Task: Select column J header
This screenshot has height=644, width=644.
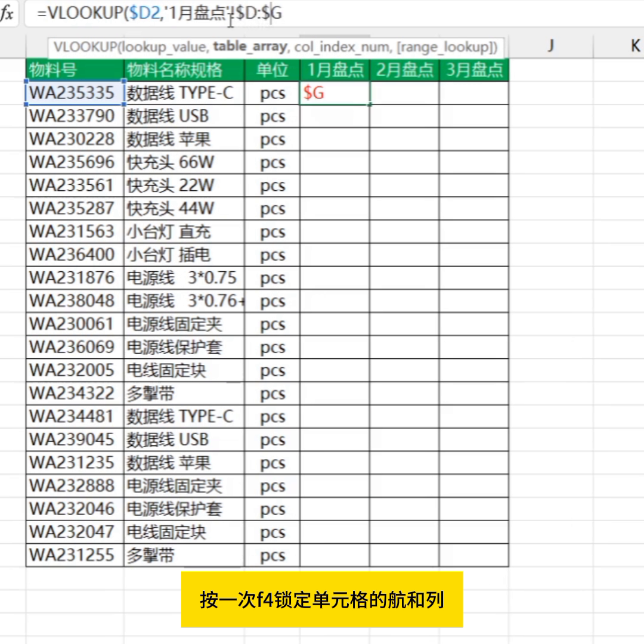Action: tap(550, 45)
